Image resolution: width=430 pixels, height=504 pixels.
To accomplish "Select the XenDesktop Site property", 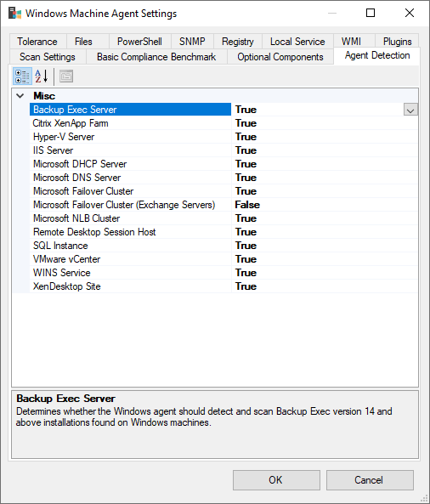I will point(131,286).
